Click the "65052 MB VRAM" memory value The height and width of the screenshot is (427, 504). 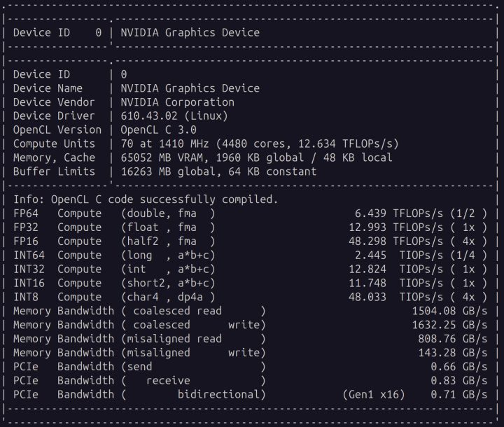162,157
